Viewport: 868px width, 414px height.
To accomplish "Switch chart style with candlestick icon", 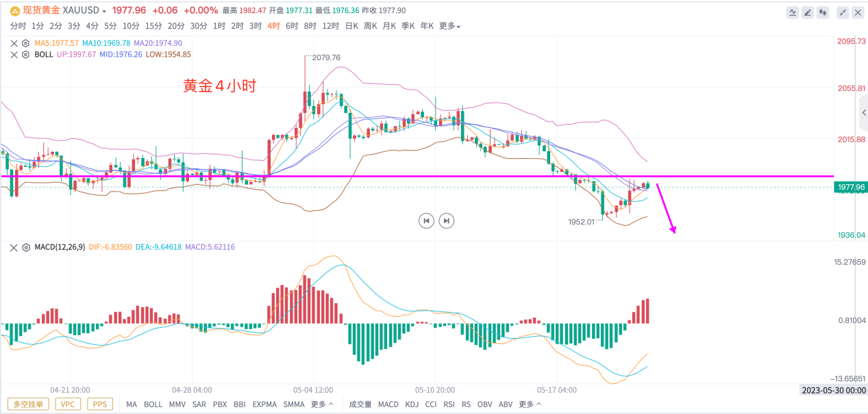I will tap(823, 12).
